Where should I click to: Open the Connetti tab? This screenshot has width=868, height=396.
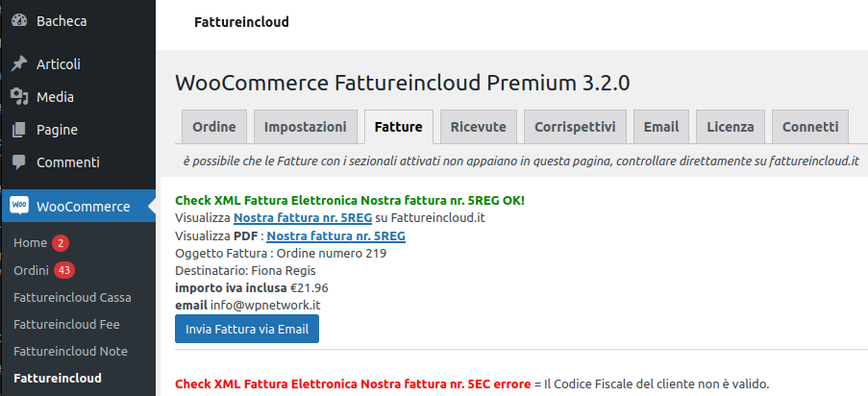coord(810,127)
